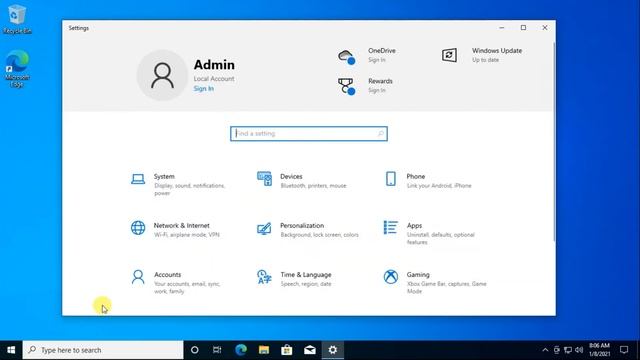Viewport: 640px width, 360px height.
Task: Open the network tray icon
Action: pyautogui.click(x=568, y=350)
